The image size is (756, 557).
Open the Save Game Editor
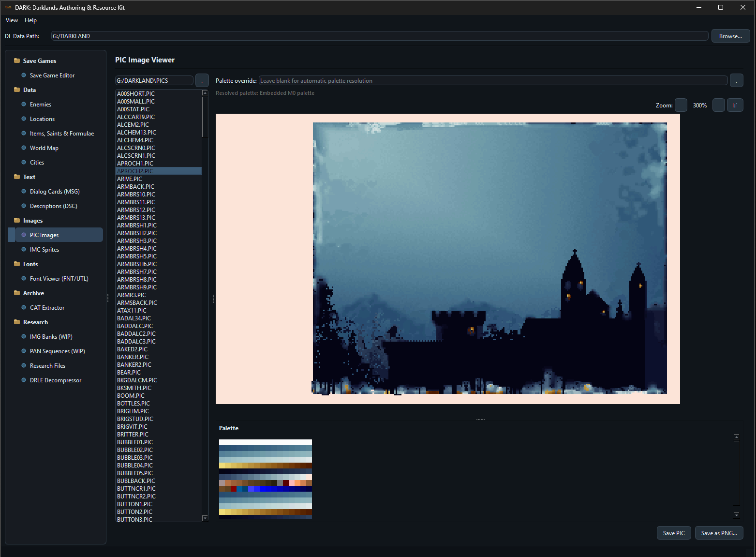point(52,75)
